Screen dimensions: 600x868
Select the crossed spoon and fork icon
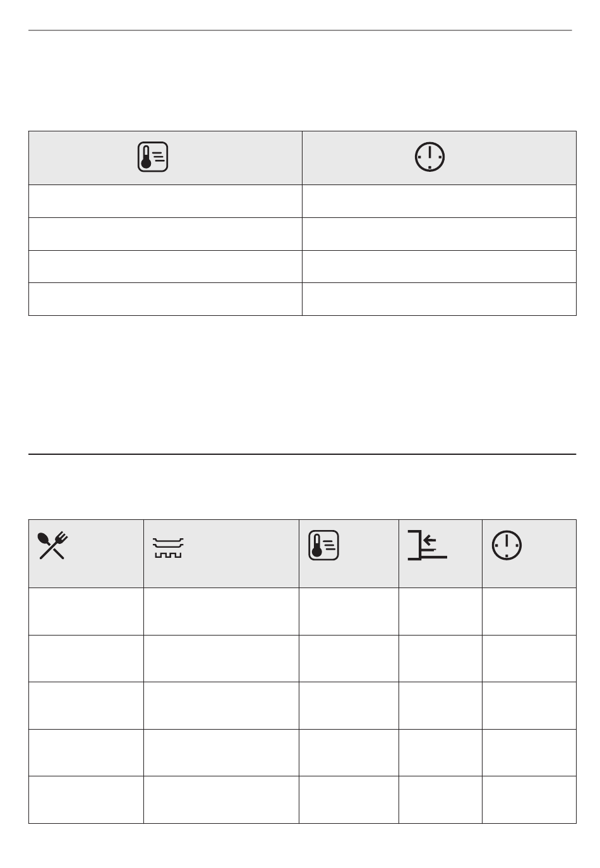(x=53, y=545)
